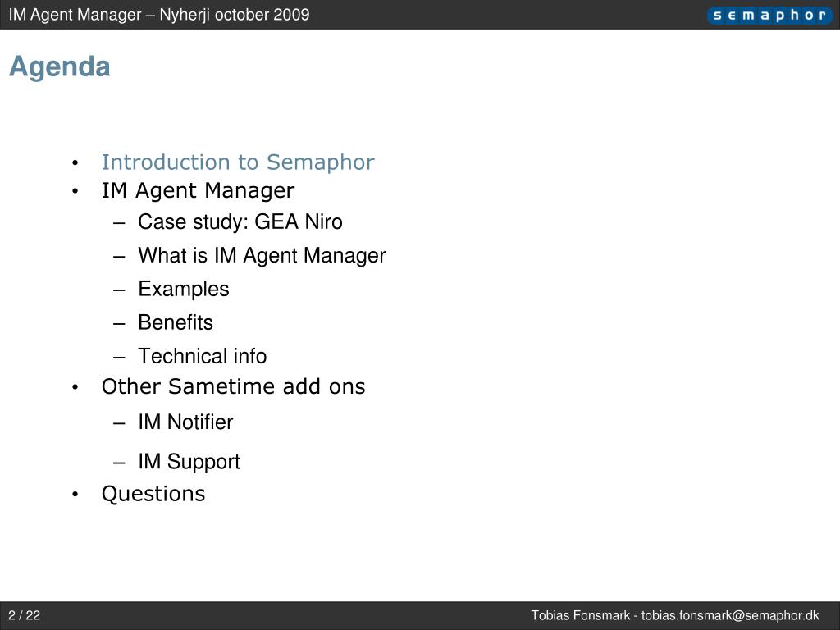Open tobias.fonsmark@semaphor.dk email address
Image resolution: width=840 pixels, height=630 pixels.
(x=730, y=615)
